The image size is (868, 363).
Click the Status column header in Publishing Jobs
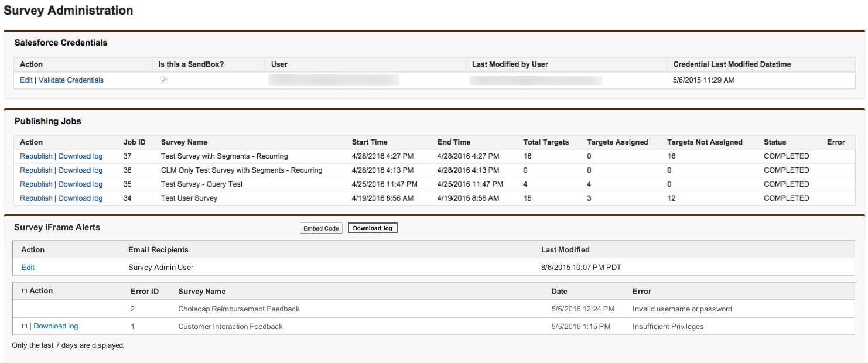774,142
